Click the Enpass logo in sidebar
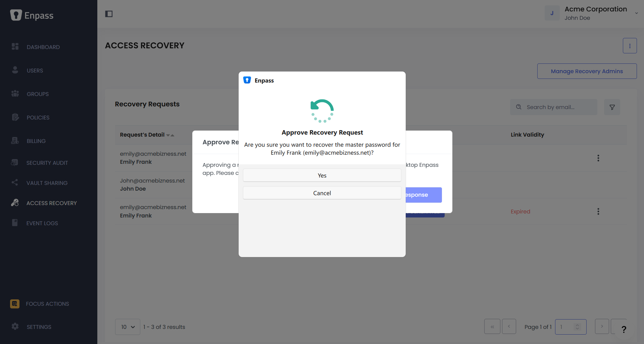644x344 pixels. coord(32,15)
